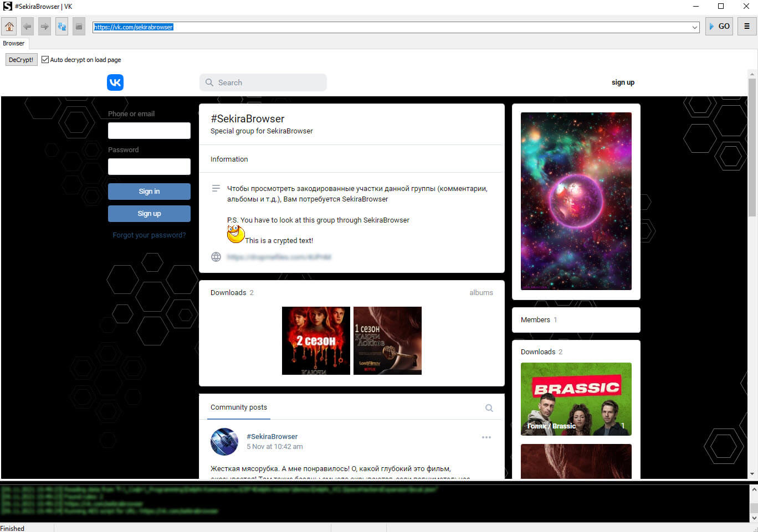Click the P.S. line about SekiraBrowser
Viewport: 758px width, 532px height.
[318, 220]
